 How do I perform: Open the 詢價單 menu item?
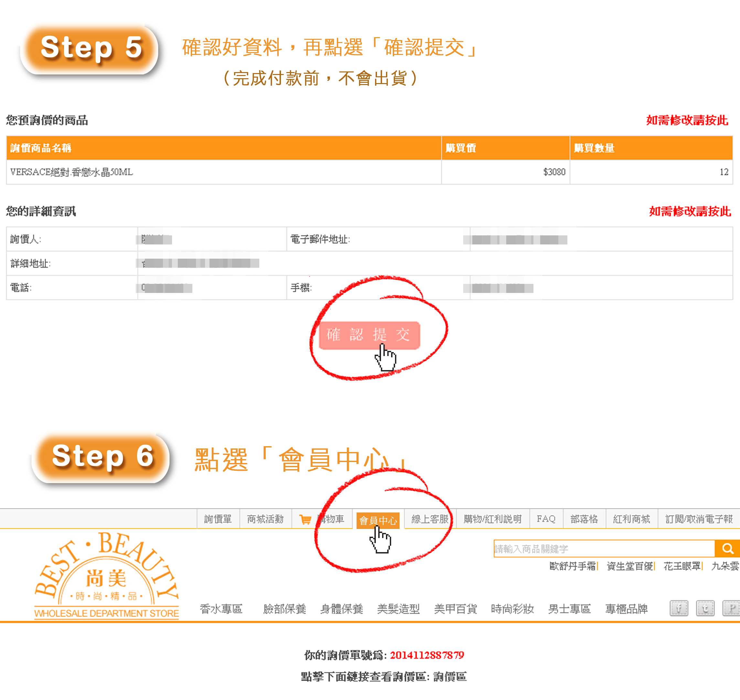pos(218,519)
